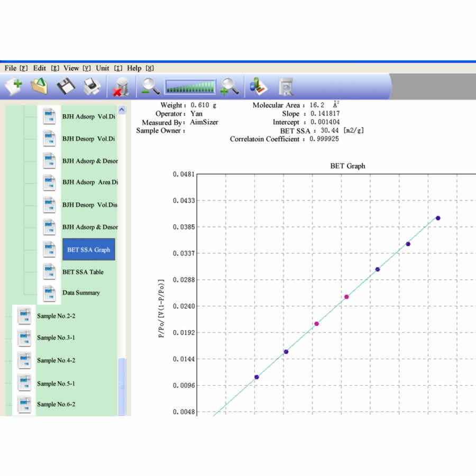
Task: Click y-axis label 0.0481
Action: click(184, 174)
